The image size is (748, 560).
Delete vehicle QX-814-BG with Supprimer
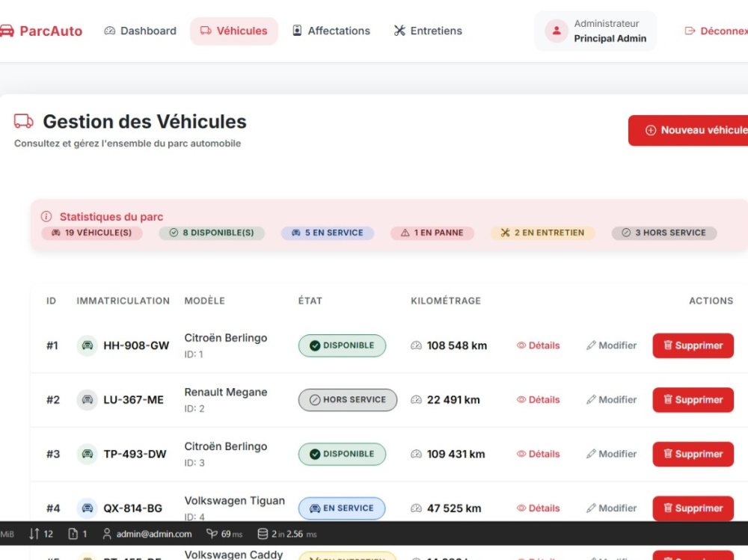pyautogui.click(x=693, y=508)
